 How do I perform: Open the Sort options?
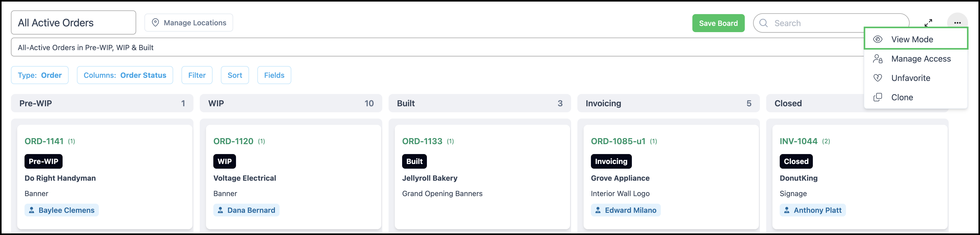pyautogui.click(x=235, y=75)
